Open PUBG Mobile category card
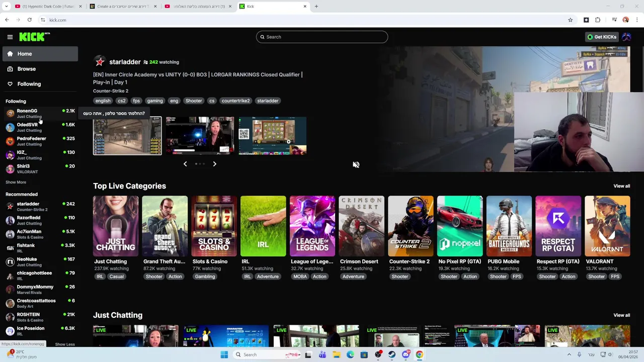This screenshot has width=644, height=362. (509, 226)
